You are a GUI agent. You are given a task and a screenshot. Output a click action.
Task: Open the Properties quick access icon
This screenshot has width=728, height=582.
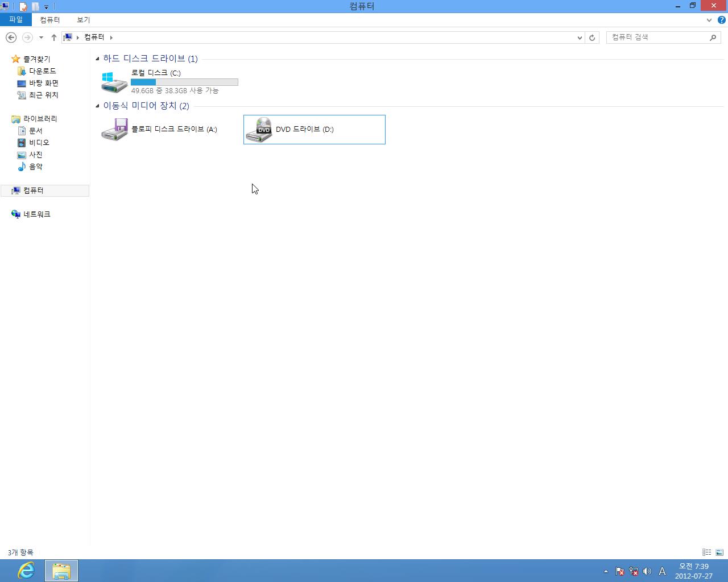pos(23,7)
